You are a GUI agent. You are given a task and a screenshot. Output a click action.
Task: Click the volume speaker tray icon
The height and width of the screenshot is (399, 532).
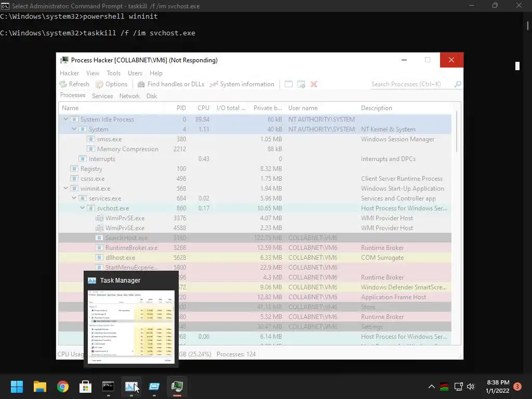(x=471, y=387)
